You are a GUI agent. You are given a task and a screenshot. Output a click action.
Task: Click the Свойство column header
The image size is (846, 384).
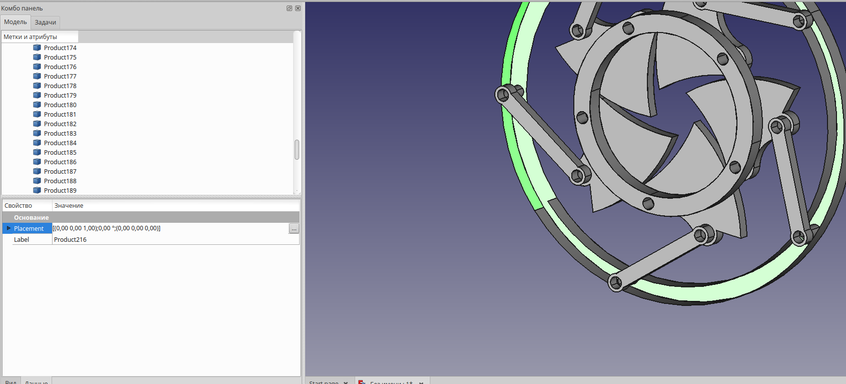click(27, 205)
